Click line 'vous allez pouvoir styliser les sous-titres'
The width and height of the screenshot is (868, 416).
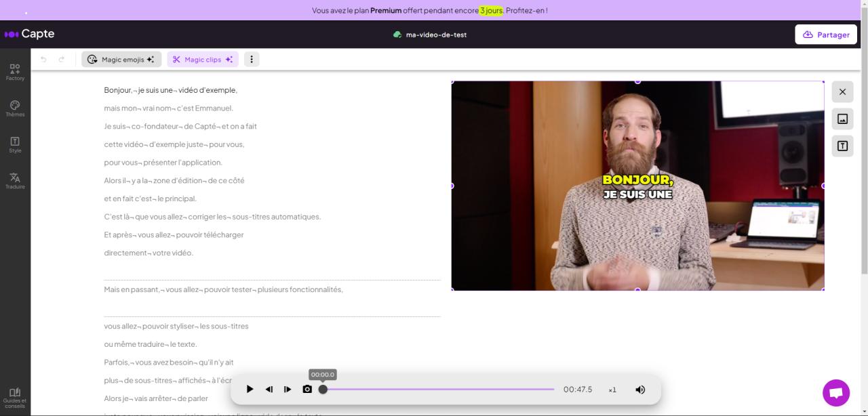tap(176, 326)
